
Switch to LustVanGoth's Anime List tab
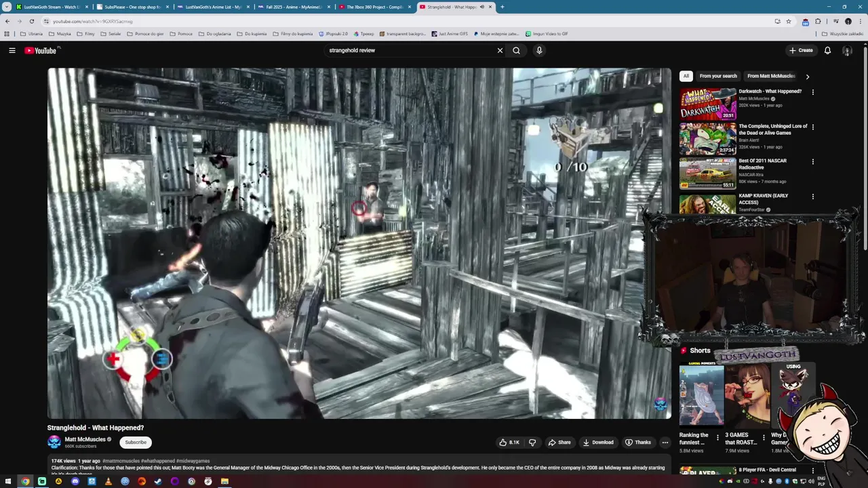tap(212, 7)
